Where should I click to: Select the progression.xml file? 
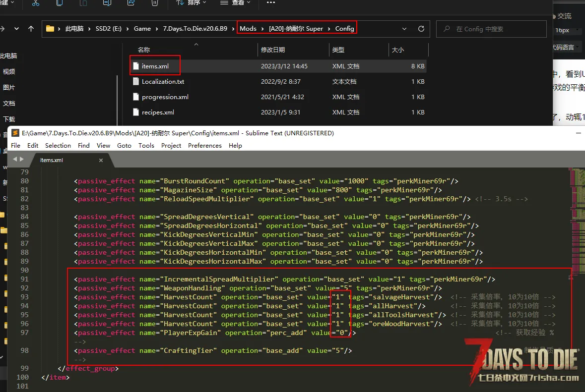point(165,97)
